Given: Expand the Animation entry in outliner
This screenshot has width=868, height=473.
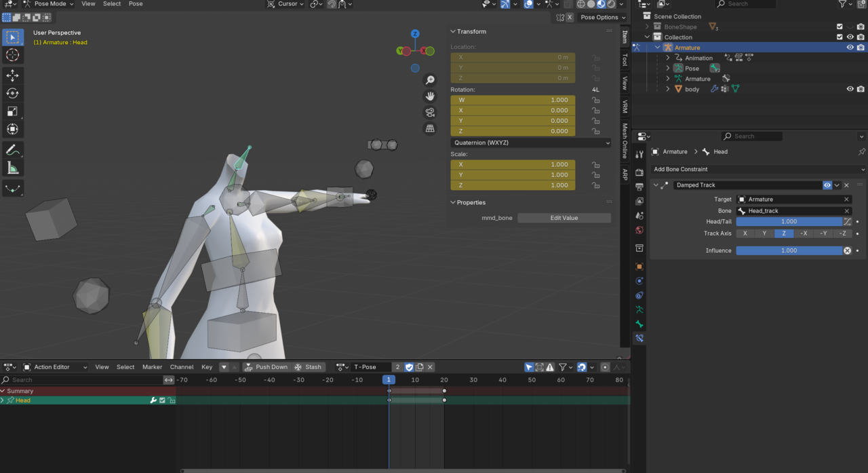Looking at the screenshot, I should (668, 58).
